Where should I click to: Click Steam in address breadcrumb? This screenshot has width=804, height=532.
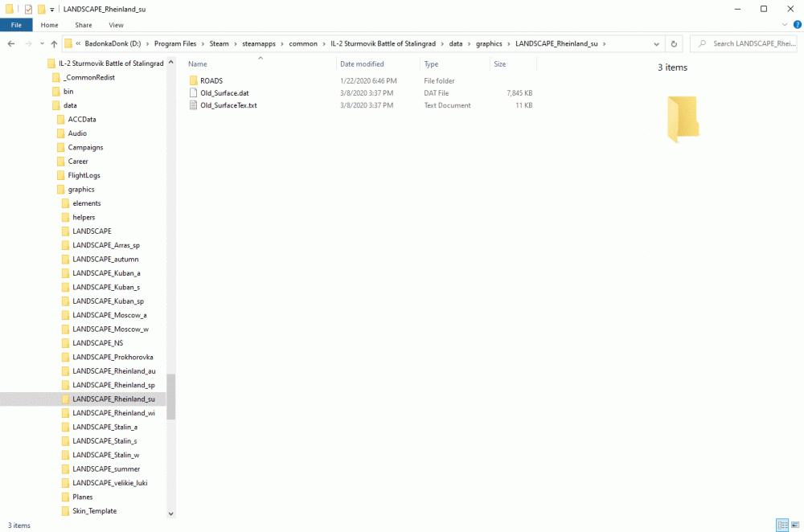(x=219, y=43)
